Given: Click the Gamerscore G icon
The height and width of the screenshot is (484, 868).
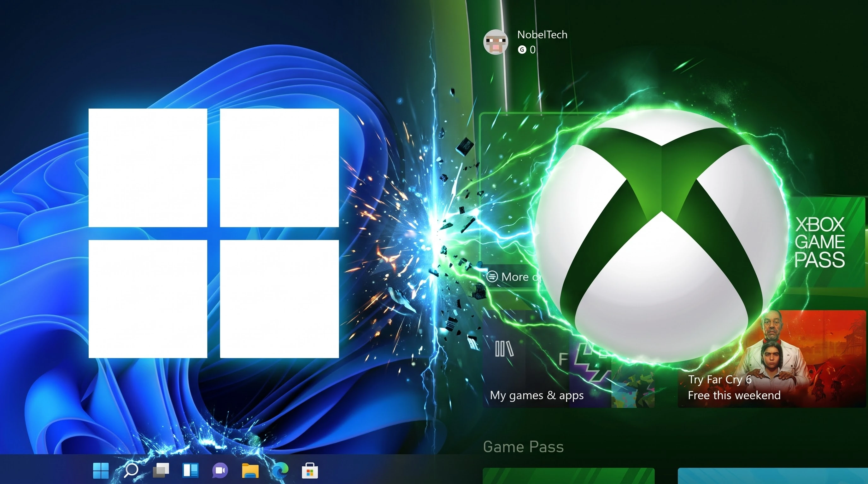Looking at the screenshot, I should [x=522, y=50].
